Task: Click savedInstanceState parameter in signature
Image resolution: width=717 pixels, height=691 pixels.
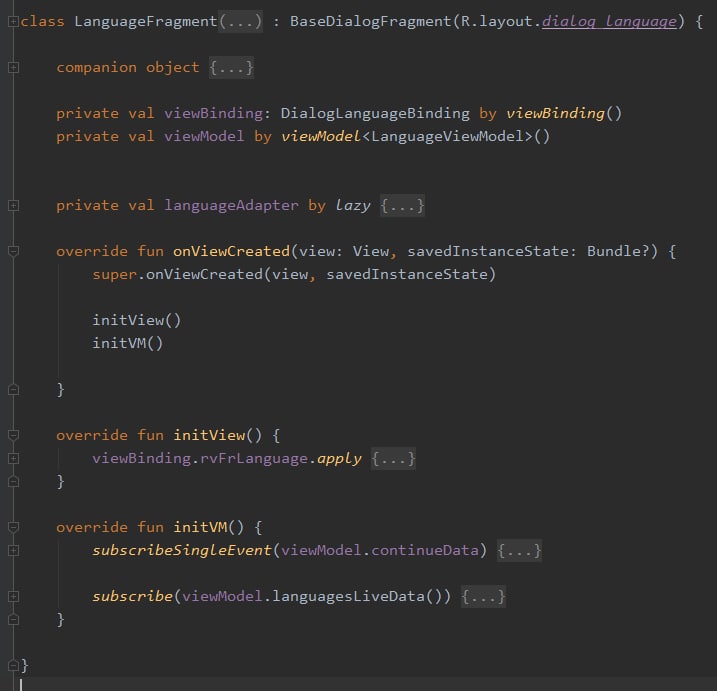Action: 488,252
